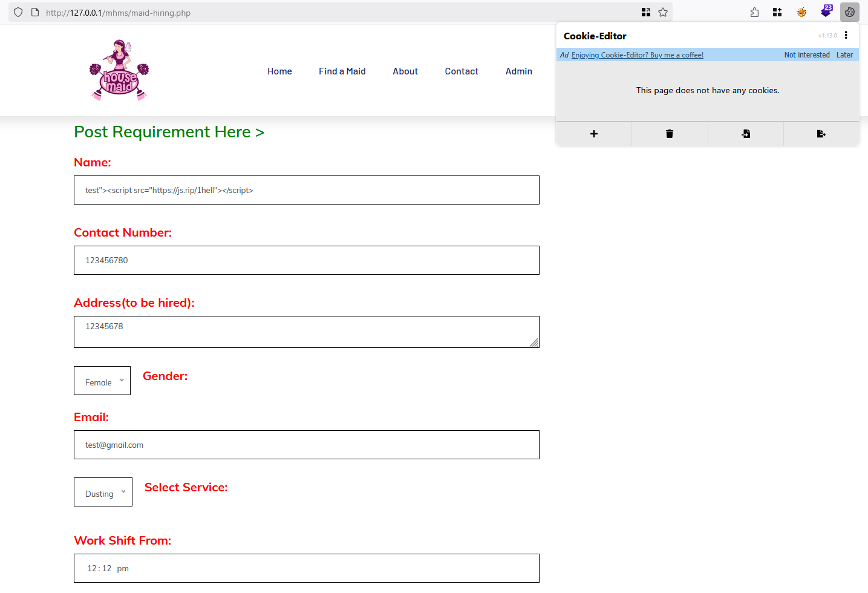Focus the Address textarea
Image resolution: width=868 pixels, height=593 pixels.
[307, 332]
